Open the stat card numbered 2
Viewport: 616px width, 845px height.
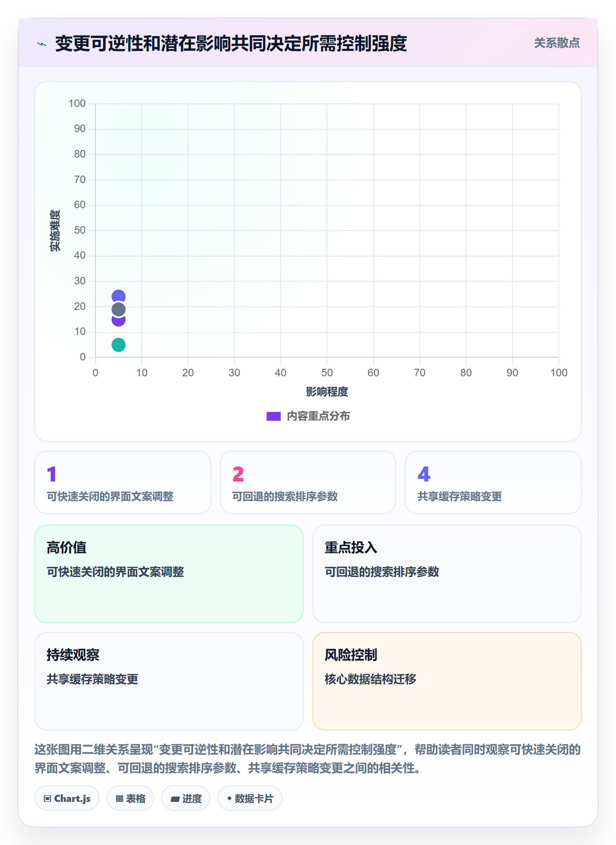coord(308,482)
